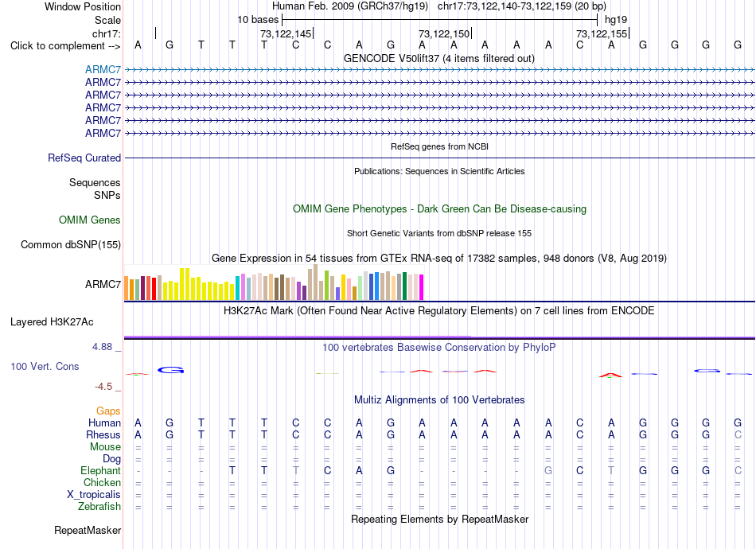The width and height of the screenshot is (756, 549).
Task: Click the Layered H3K27Ac track label
Action: [x=52, y=322]
